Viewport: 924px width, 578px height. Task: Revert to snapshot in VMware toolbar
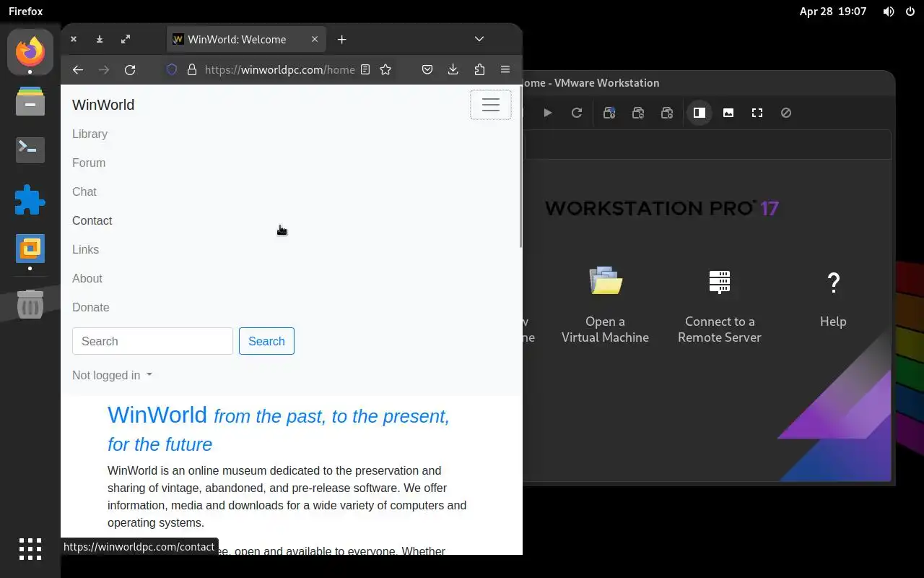click(x=638, y=113)
